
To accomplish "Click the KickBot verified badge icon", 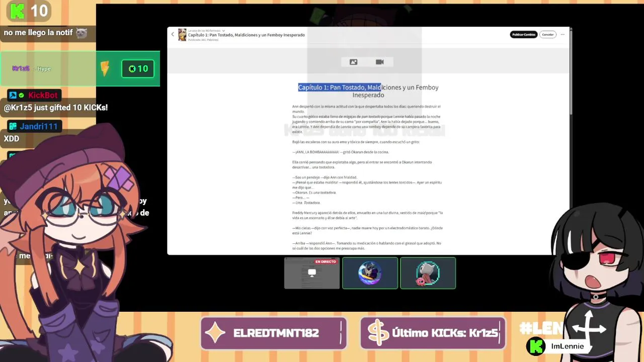I will (x=21, y=95).
